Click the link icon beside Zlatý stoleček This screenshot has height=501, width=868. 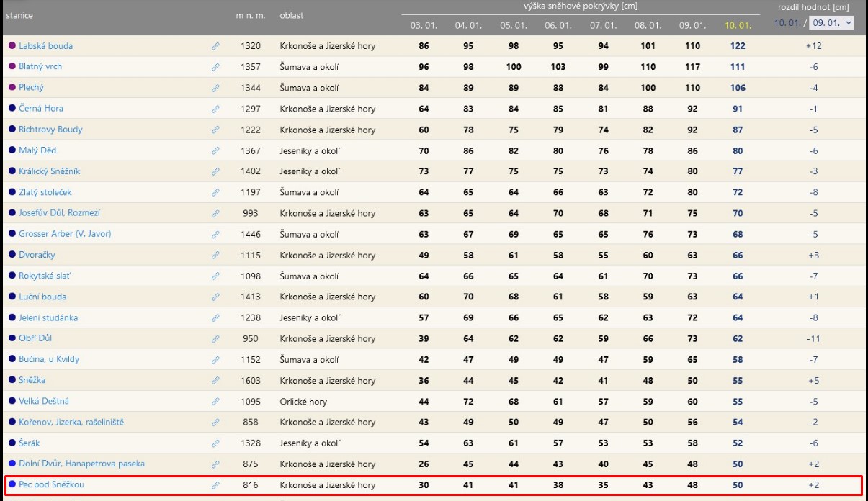215,193
